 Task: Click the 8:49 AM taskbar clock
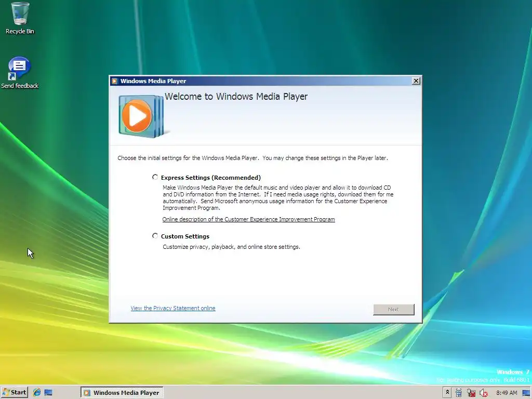(x=507, y=393)
